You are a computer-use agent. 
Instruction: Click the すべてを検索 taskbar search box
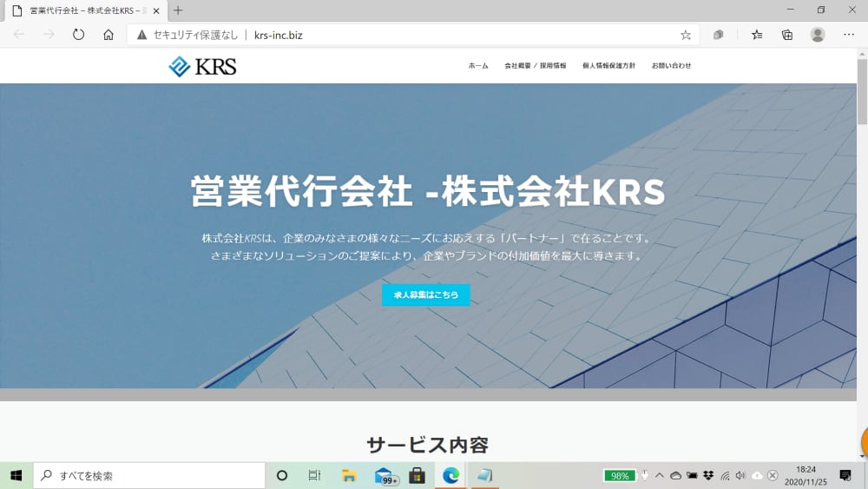149,475
